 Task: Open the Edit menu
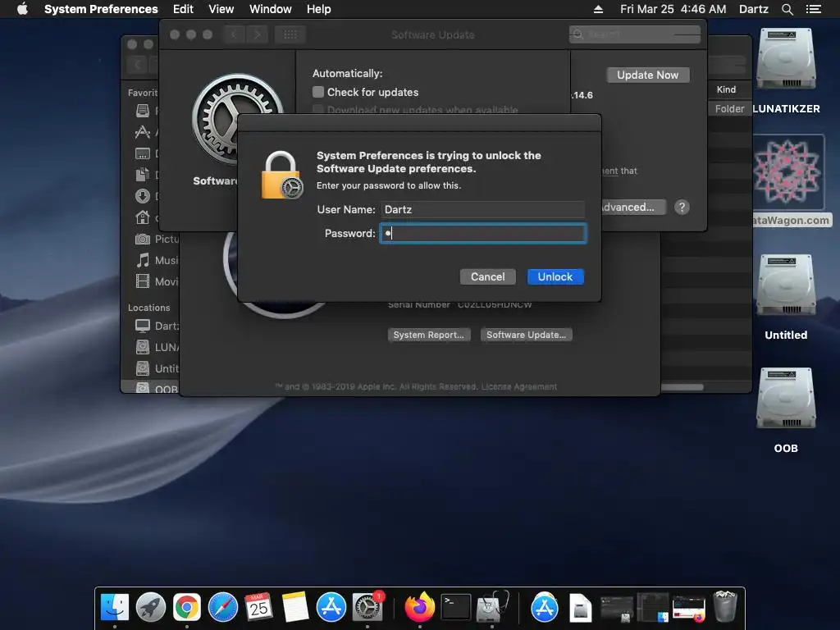click(x=183, y=9)
